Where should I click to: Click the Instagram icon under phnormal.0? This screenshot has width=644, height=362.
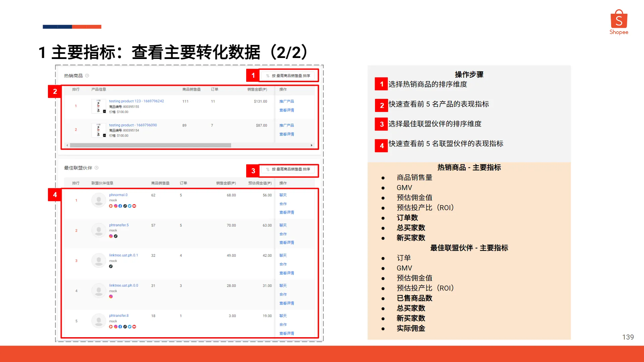(115, 206)
